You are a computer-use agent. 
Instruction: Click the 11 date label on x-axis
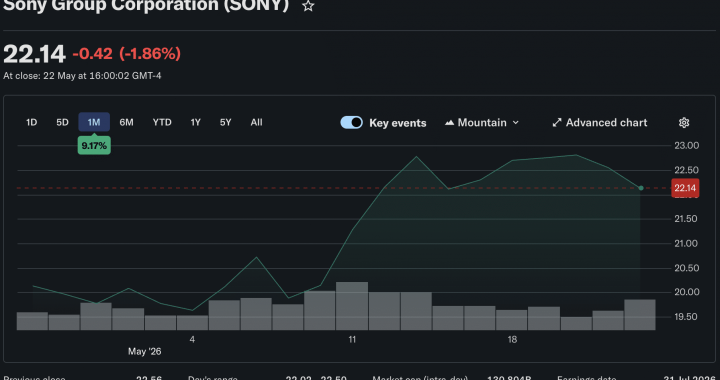[x=352, y=340]
